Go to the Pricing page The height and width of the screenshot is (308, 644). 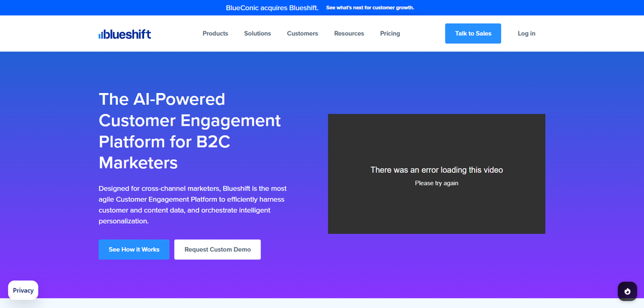click(390, 34)
